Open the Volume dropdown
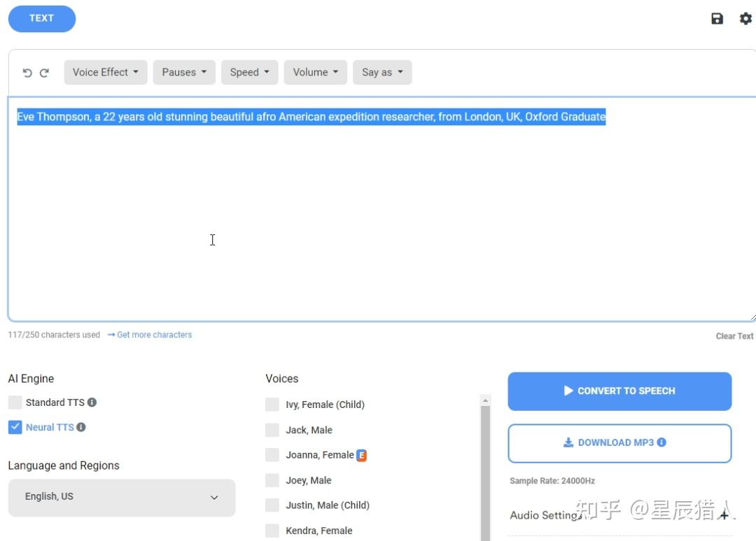The width and height of the screenshot is (756, 541). (x=315, y=72)
